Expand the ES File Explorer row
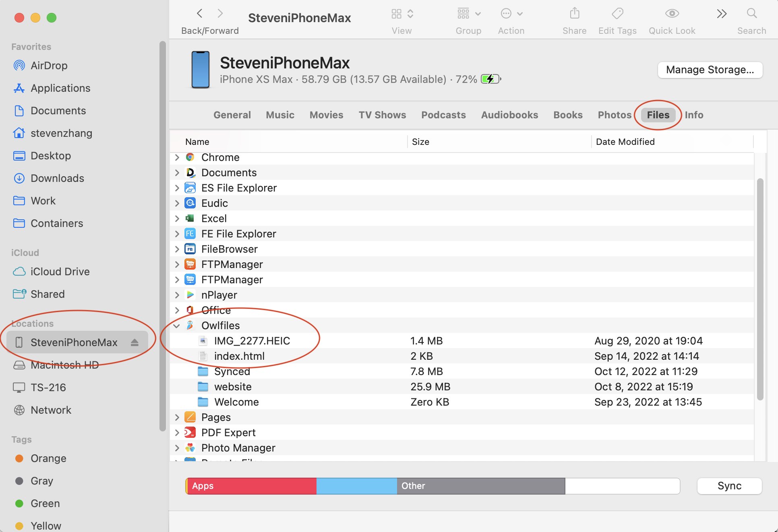This screenshot has width=778, height=532. tap(177, 188)
